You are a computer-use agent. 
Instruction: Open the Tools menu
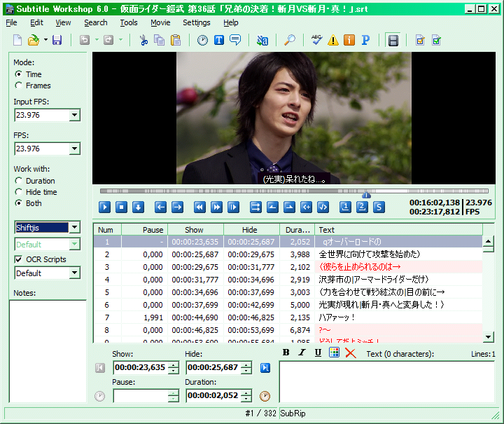tap(129, 22)
